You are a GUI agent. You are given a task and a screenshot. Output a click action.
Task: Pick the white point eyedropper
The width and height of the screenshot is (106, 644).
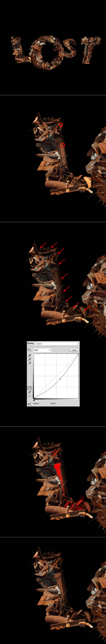click(x=30, y=363)
